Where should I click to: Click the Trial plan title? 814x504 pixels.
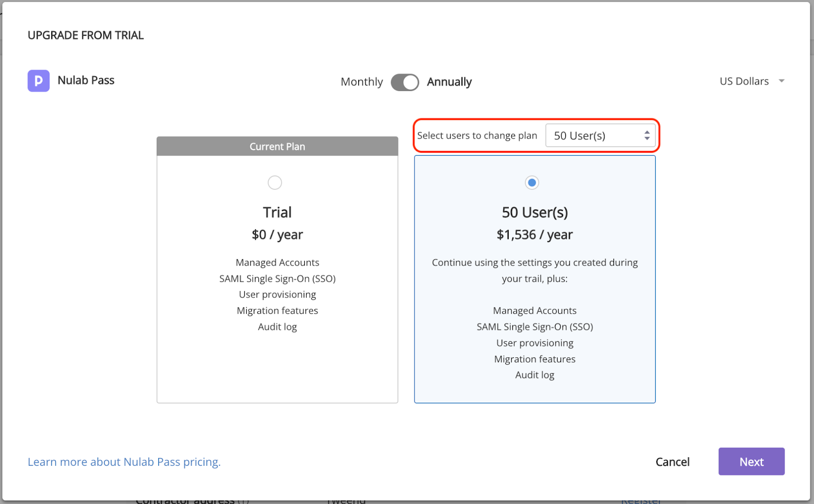(x=277, y=213)
